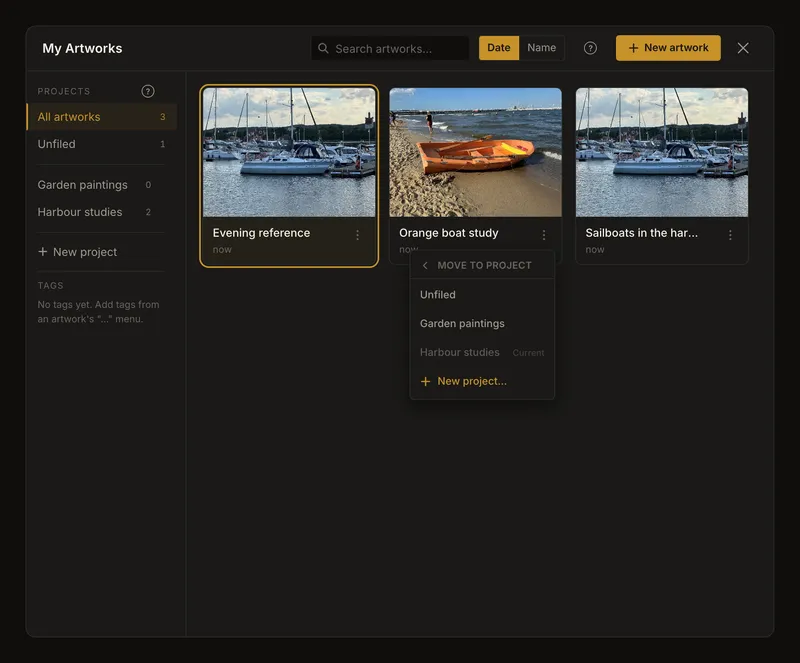This screenshot has height=663, width=800.
Task: Add a New project from sidebar
Action: [x=78, y=252]
